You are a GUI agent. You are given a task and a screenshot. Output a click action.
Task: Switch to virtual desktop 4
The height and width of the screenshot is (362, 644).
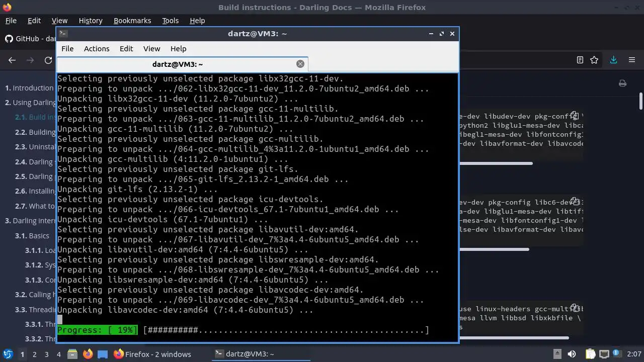coord(58,354)
